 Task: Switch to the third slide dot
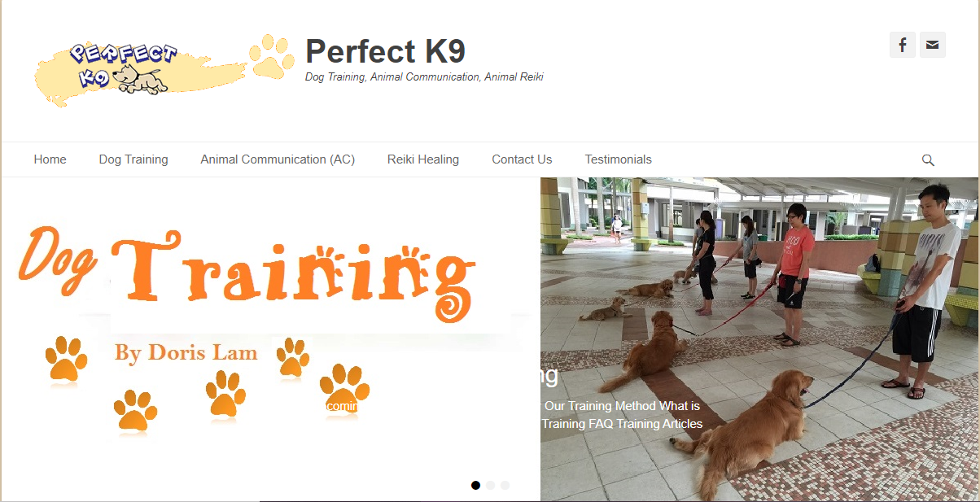coord(505,485)
